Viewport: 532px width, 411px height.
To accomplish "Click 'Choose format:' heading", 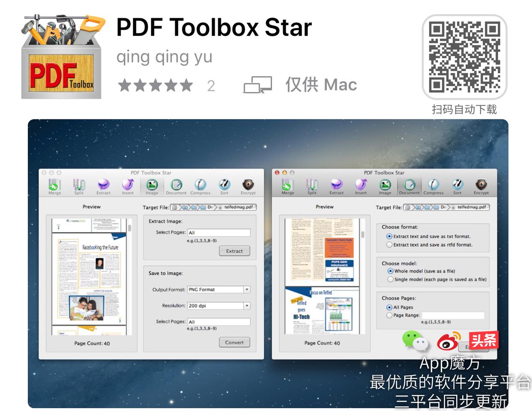I will 400,227.
